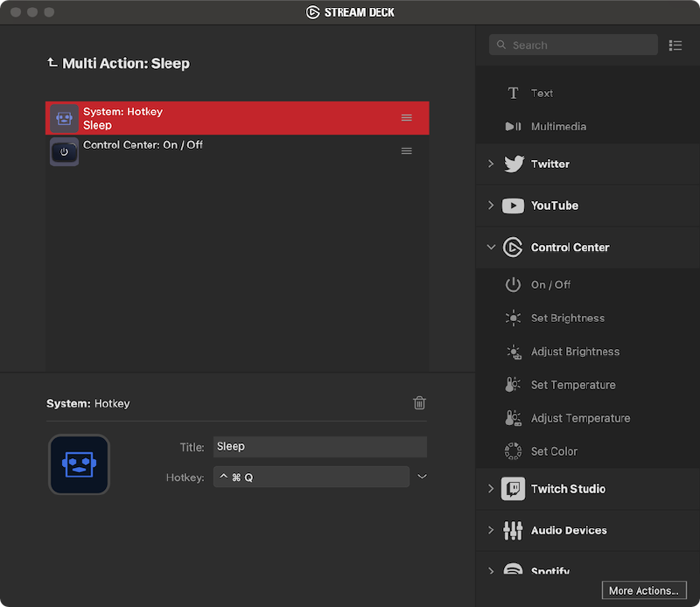Select the Control Center: On / Off action row
Image resolution: width=700 pixels, height=607 pixels.
coord(237,151)
